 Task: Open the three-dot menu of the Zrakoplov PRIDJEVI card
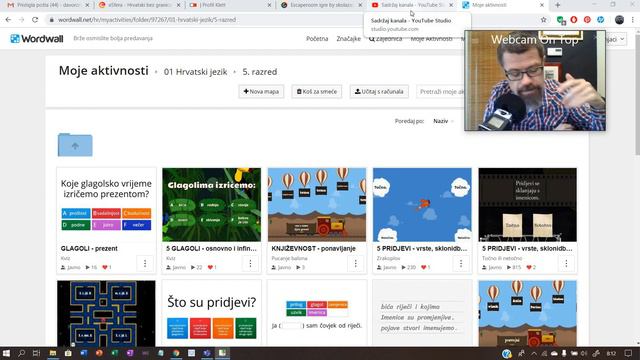[x=461, y=264]
